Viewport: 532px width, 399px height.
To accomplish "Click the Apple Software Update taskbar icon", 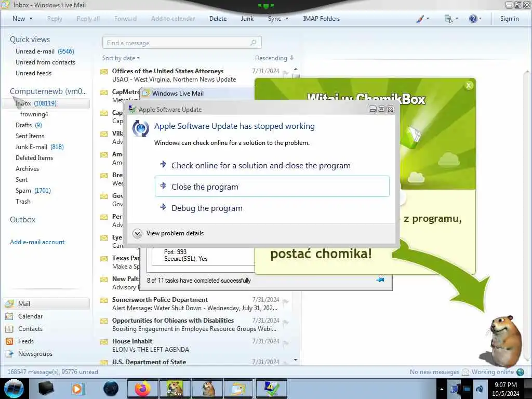I will coord(271,389).
